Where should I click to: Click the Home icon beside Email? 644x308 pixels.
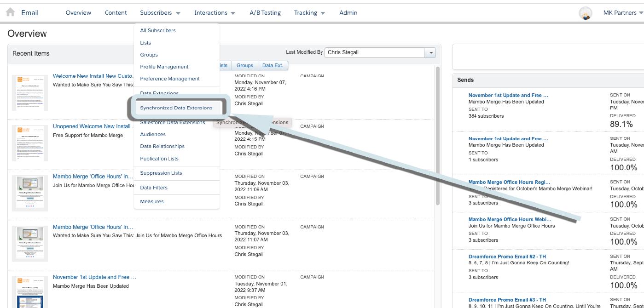point(10,12)
